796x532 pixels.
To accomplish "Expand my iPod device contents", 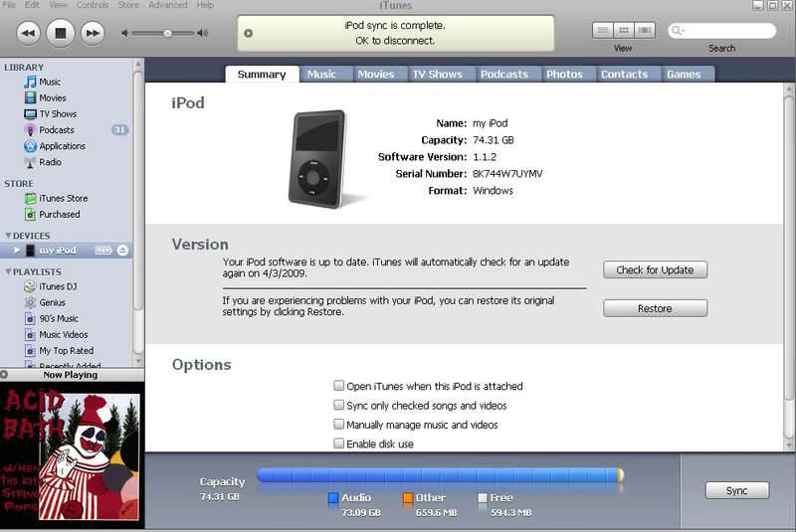I will click(17, 250).
